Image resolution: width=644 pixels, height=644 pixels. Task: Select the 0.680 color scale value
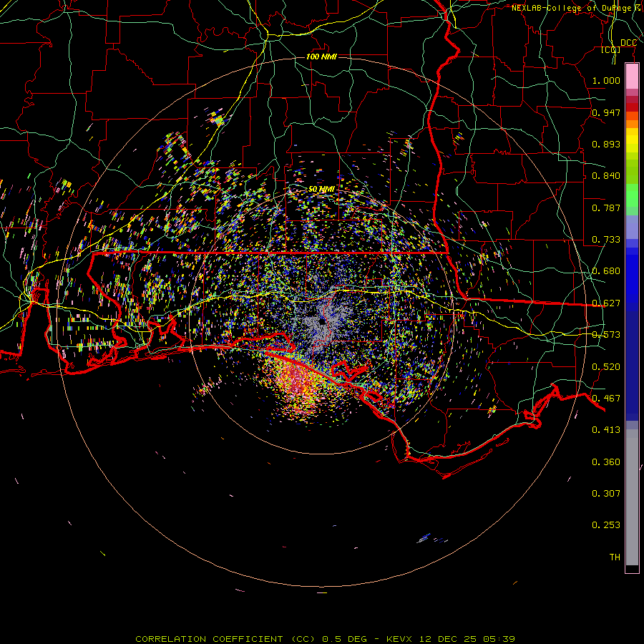(606, 271)
